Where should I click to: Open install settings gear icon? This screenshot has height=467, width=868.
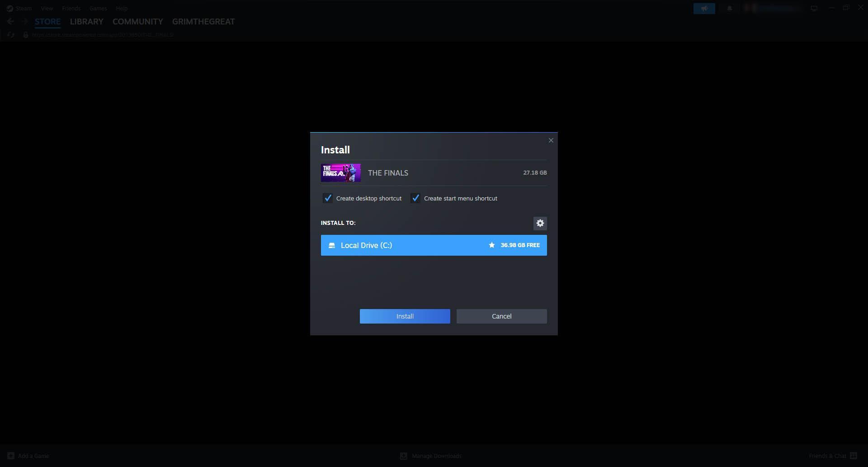click(540, 223)
